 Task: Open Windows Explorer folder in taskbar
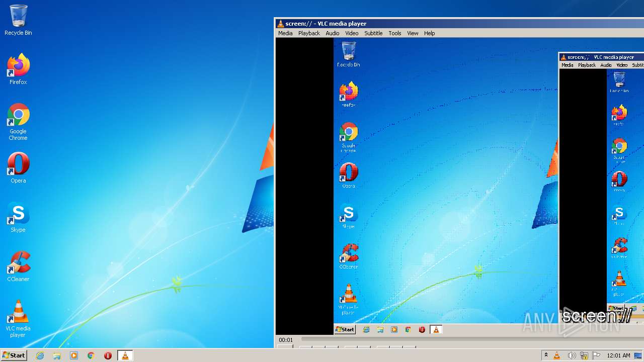tap(57, 355)
